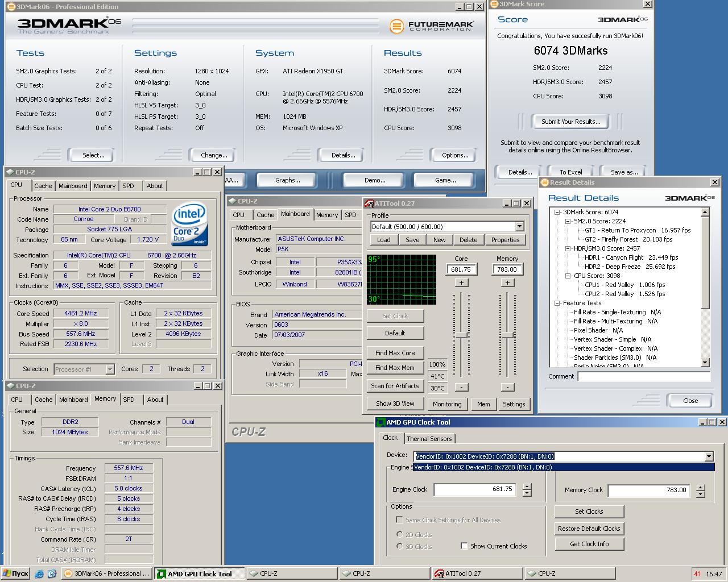Click Monitoring button in ATITool
Screen dimensions: 728x582
[447, 404]
